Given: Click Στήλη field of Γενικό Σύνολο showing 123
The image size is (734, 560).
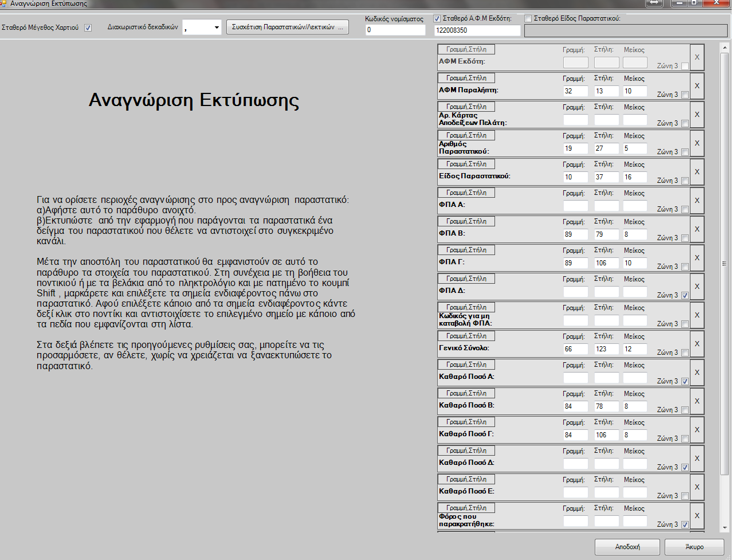Looking at the screenshot, I should point(606,349).
